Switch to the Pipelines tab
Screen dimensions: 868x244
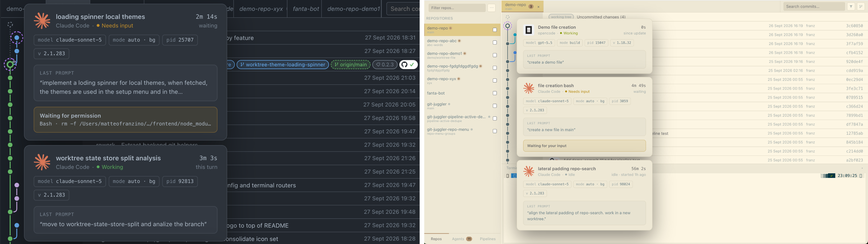click(488, 239)
